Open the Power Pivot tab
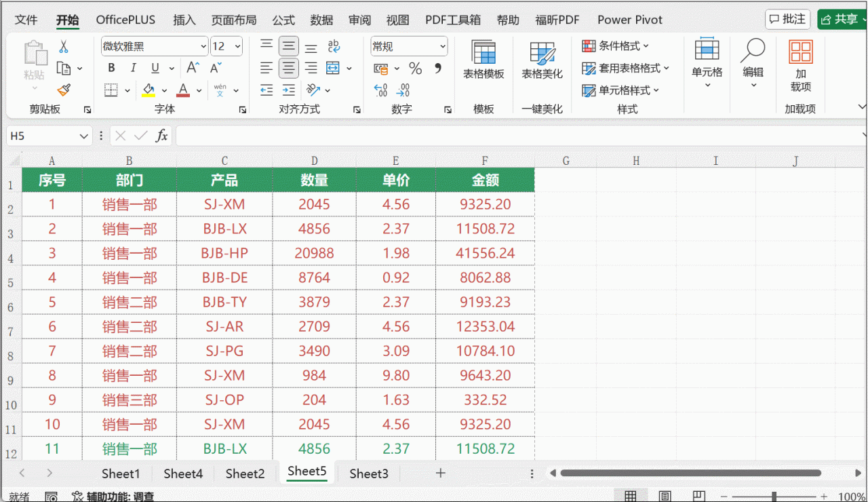The height and width of the screenshot is (502, 868). [x=630, y=20]
